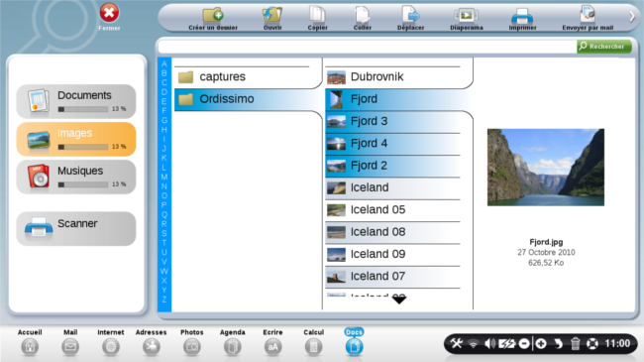Viewport: 644px width, 362px height.
Task: Click the Fjord preview thumbnail
Action: [x=546, y=167]
